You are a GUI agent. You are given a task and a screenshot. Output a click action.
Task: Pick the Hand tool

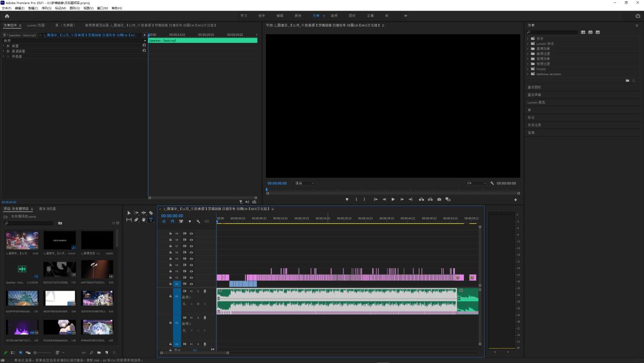click(143, 220)
